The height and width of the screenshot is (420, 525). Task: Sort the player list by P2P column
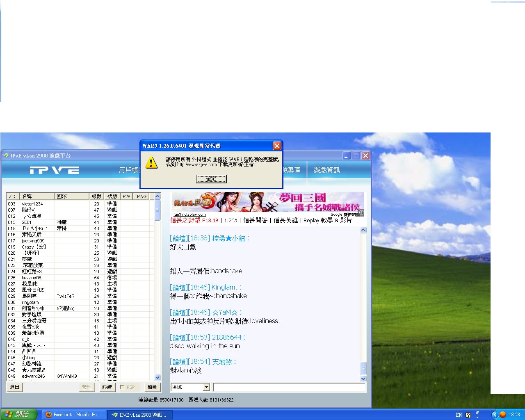127,196
